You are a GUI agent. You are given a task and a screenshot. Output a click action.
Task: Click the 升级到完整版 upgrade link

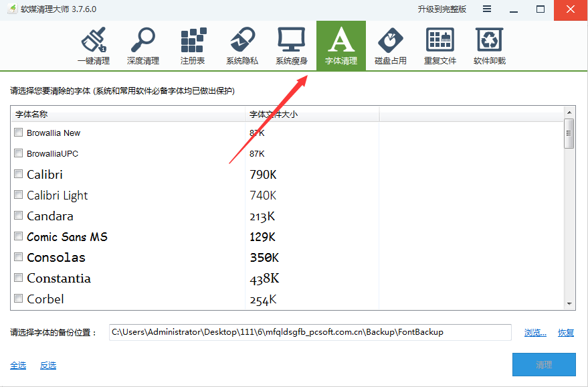(x=442, y=9)
